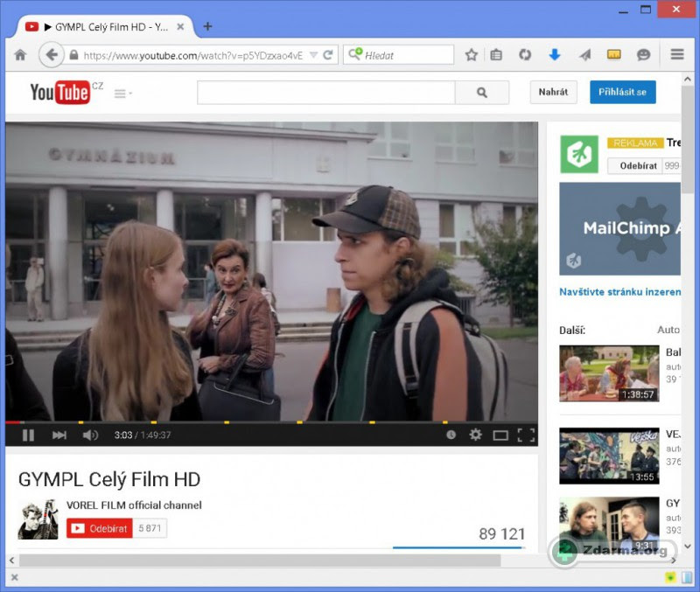
Task: Minimize the browser window
Action: click(x=624, y=10)
